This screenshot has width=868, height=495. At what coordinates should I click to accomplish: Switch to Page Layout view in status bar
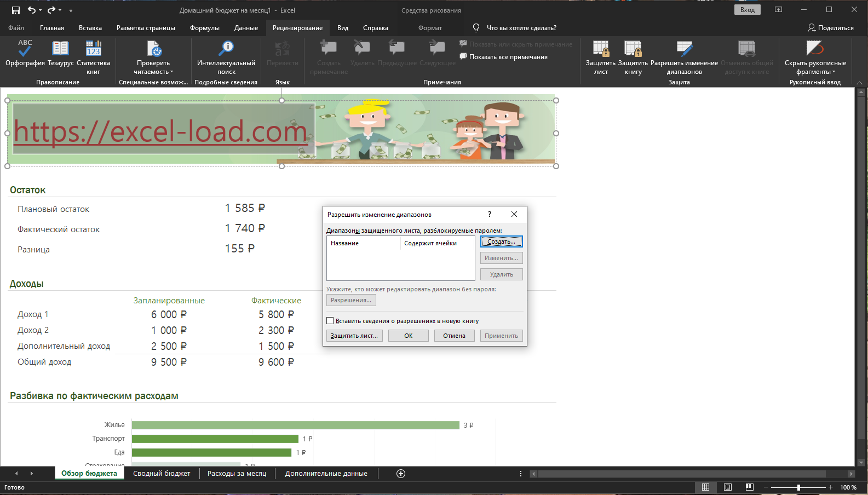click(x=728, y=487)
